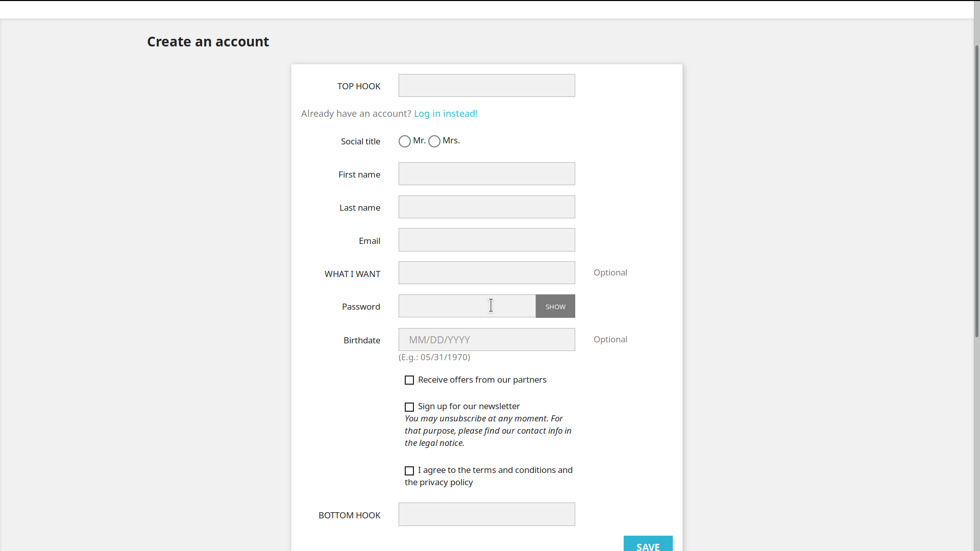Click the First name field
This screenshot has width=980, height=551.
[486, 174]
